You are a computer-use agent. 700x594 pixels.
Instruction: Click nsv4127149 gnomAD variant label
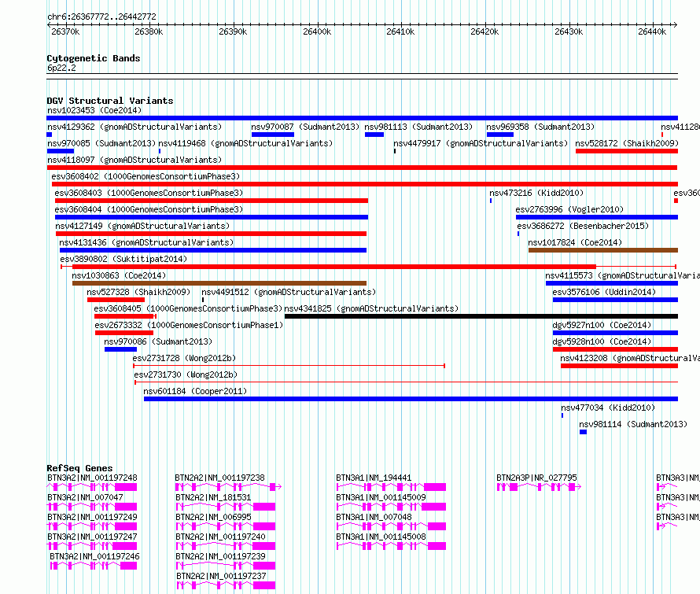coord(142,226)
